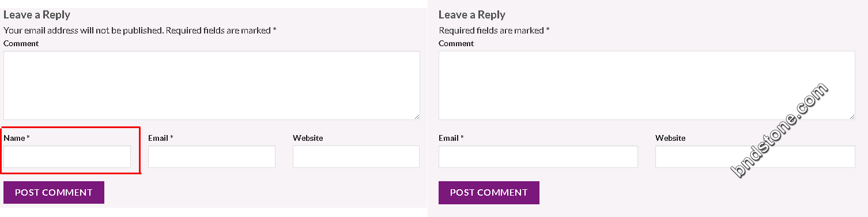
Task: Click the 'Your email address will not be published' notice
Action: 84,30
